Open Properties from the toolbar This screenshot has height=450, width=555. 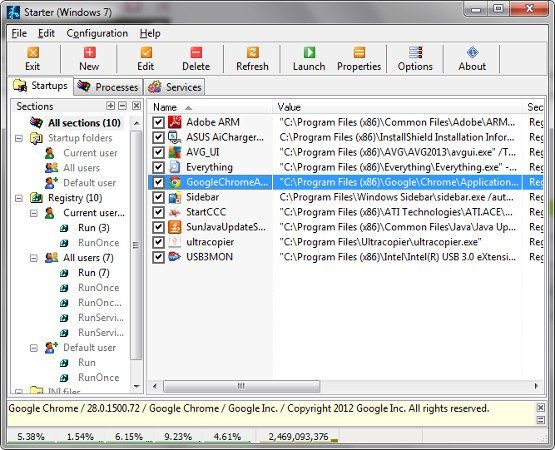click(359, 59)
